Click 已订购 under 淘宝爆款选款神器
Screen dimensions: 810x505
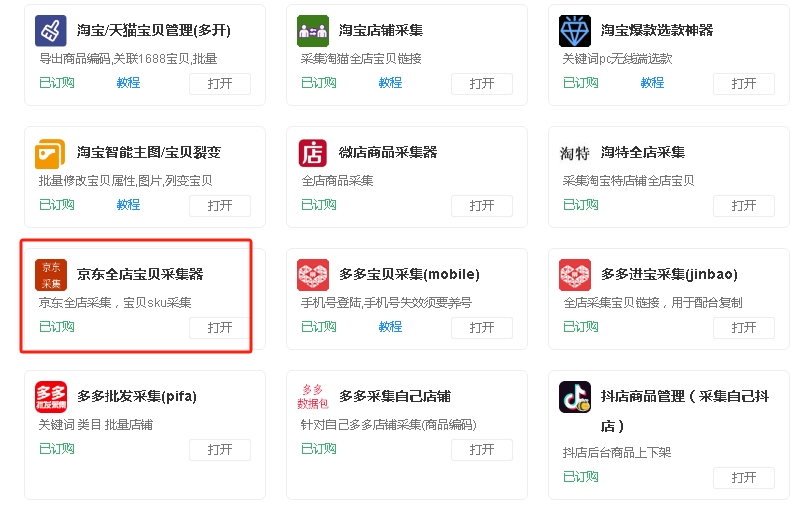tap(581, 83)
